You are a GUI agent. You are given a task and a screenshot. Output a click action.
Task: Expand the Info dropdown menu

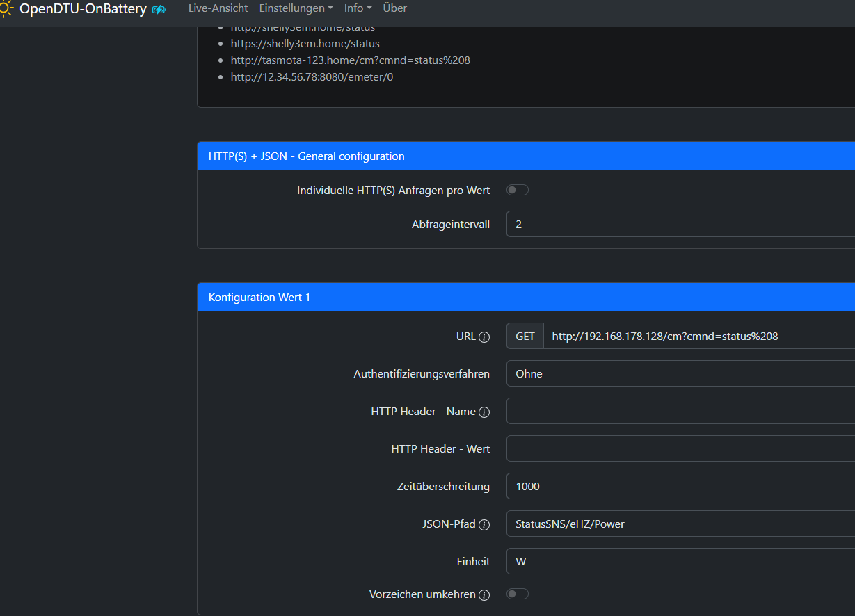(358, 8)
